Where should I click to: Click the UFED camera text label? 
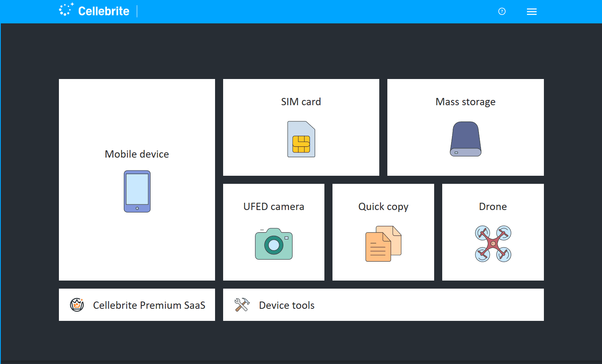coord(274,206)
